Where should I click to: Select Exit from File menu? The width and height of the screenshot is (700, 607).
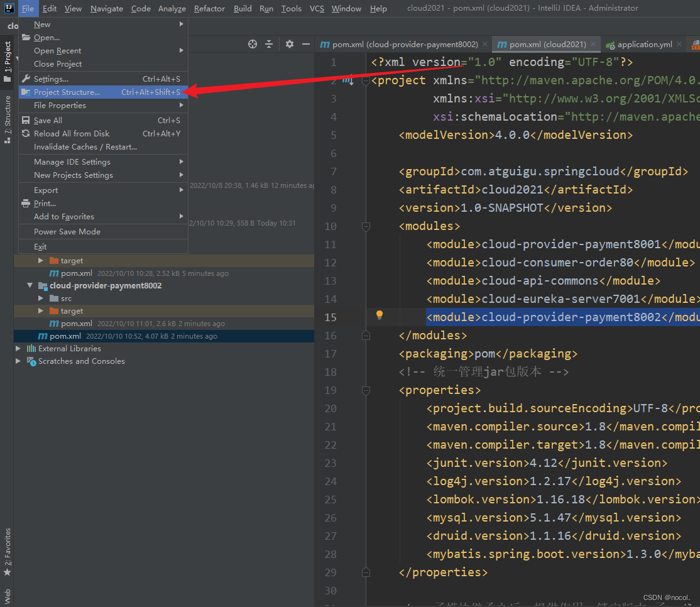pyautogui.click(x=103, y=247)
